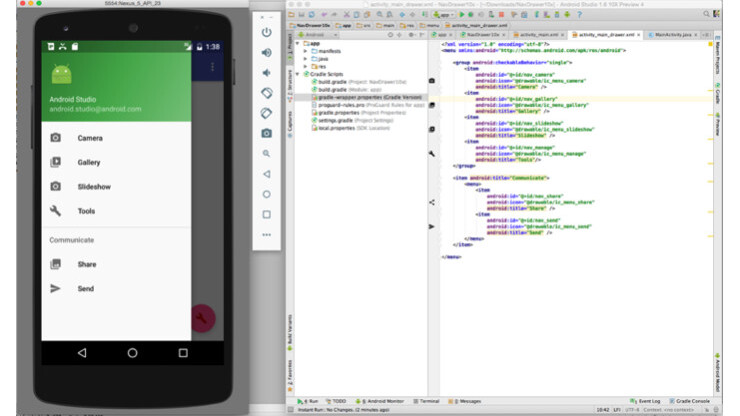Select Gallery in the navigation drawer

89,162
